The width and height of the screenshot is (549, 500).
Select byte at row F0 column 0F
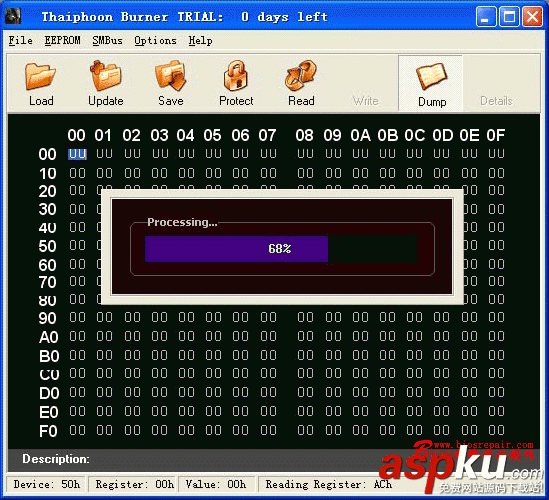click(496, 430)
